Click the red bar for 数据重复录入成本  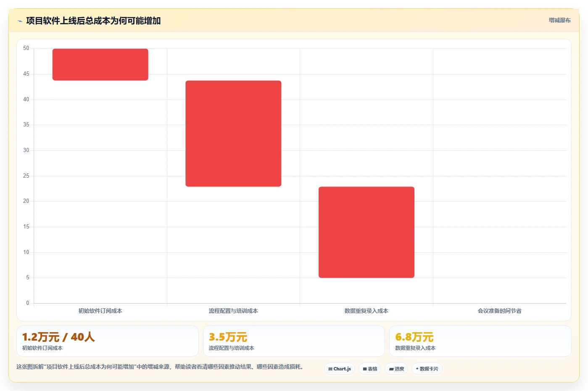tap(367, 232)
